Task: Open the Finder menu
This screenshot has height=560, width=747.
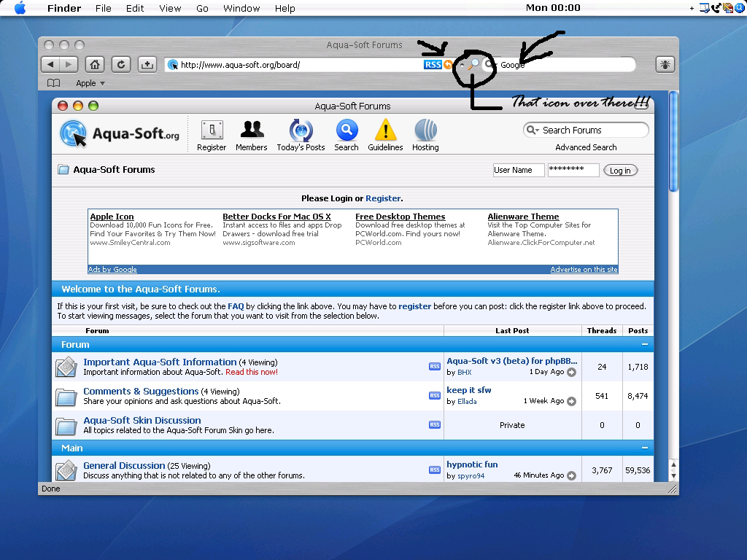Action: click(x=64, y=8)
